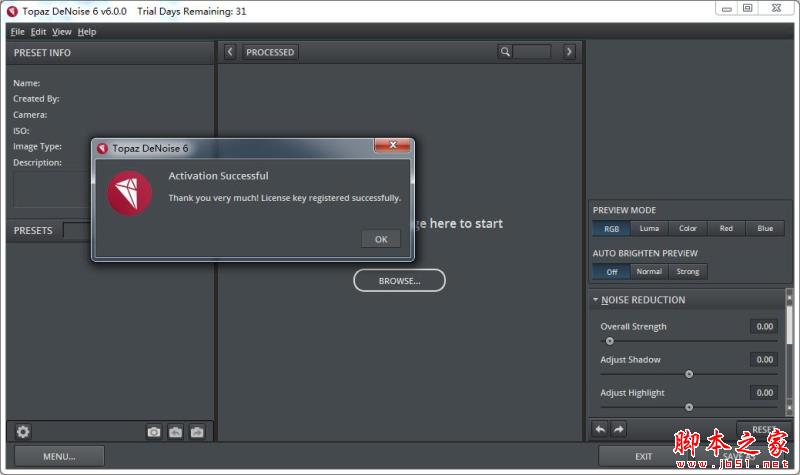Click the Overall Strength value field
Screen dimensions: 800x475
pos(764,327)
